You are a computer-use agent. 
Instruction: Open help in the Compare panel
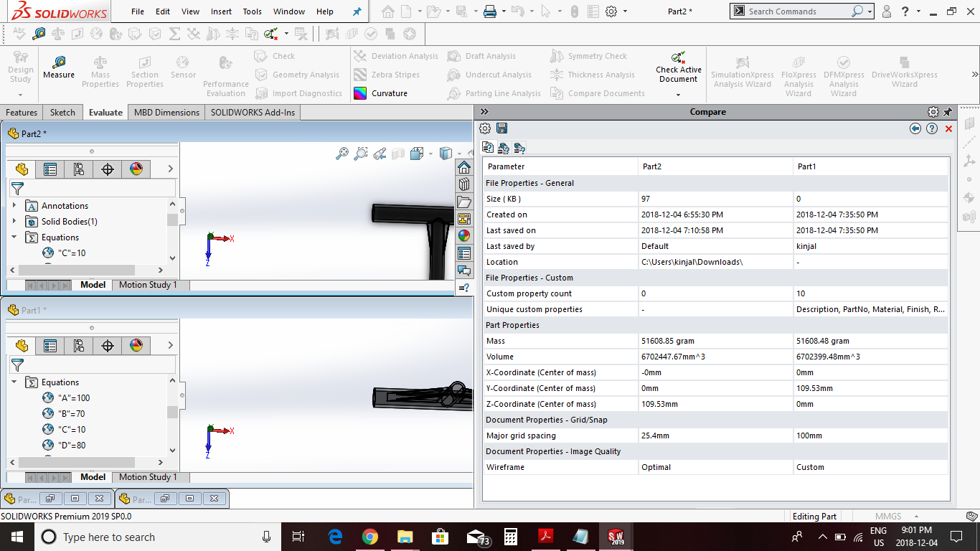pyautogui.click(x=932, y=128)
